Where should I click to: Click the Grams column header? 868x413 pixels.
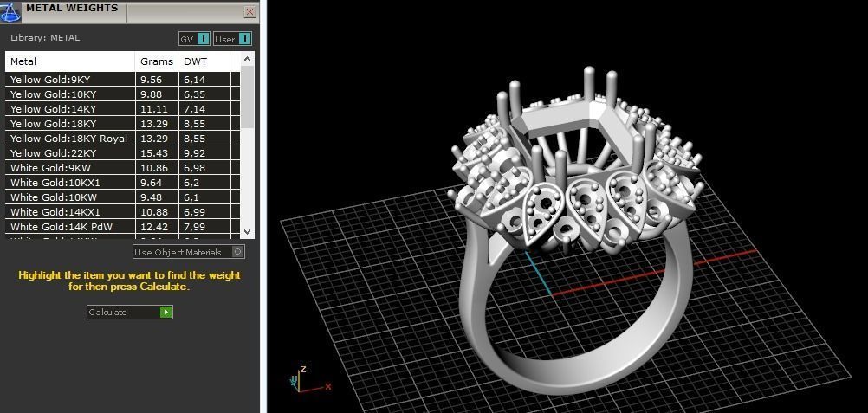(157, 61)
